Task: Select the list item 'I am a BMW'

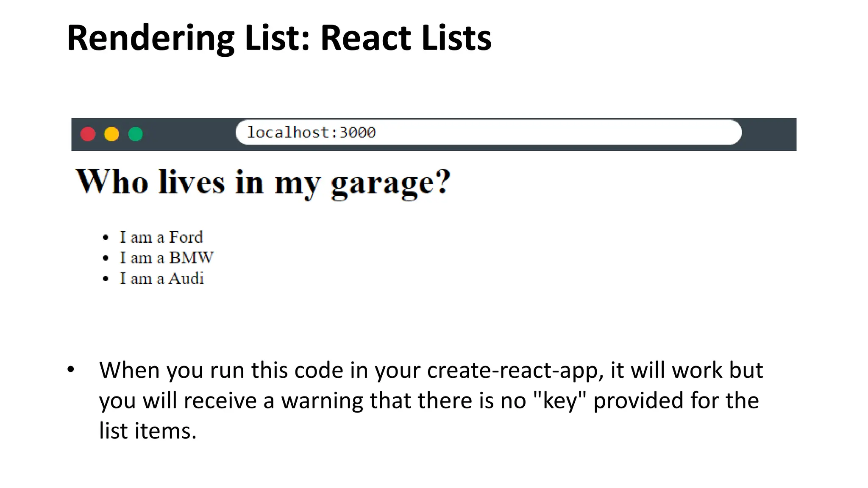Action: click(167, 258)
